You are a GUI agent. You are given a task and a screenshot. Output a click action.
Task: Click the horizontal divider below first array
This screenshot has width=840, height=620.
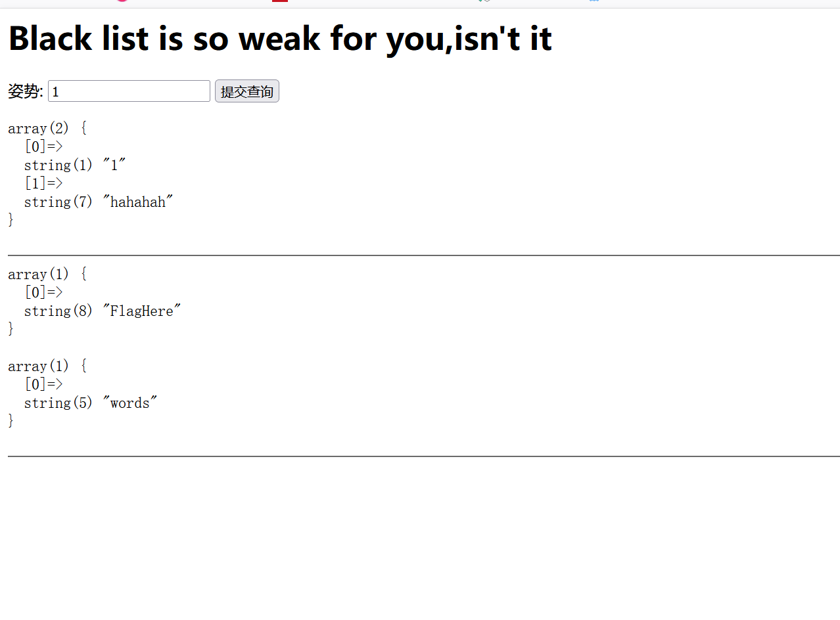tap(424, 255)
